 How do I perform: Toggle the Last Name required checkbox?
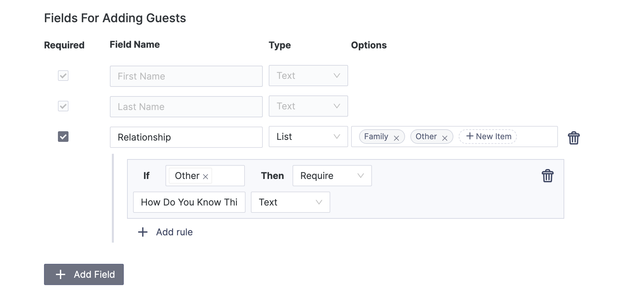click(x=63, y=106)
